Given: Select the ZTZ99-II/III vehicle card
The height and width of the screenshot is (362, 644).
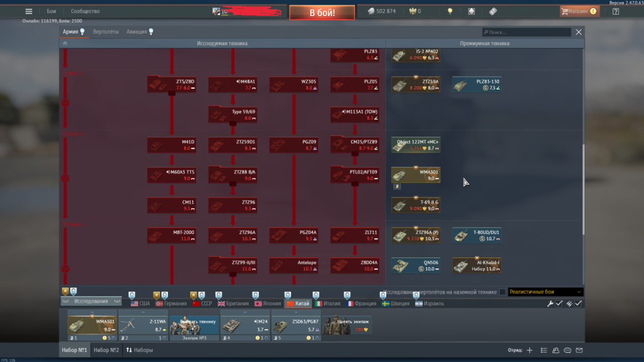Looking at the screenshot, I should [x=233, y=265].
